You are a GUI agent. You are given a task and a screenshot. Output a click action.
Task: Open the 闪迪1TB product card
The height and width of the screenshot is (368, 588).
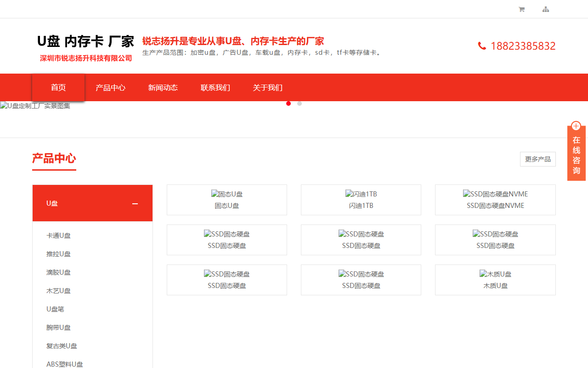[361, 200]
